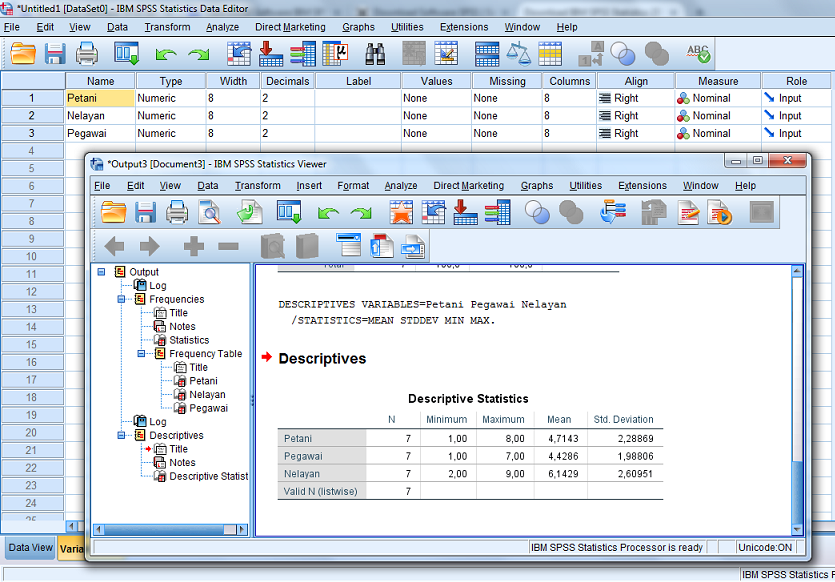Select Pegawai item in outline
The width and height of the screenshot is (835, 582).
pos(208,408)
